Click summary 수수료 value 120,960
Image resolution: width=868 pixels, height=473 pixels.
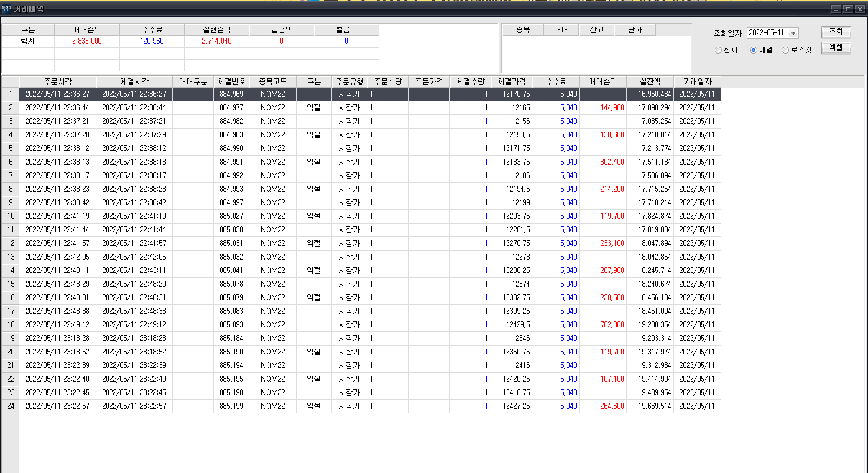tap(152, 41)
